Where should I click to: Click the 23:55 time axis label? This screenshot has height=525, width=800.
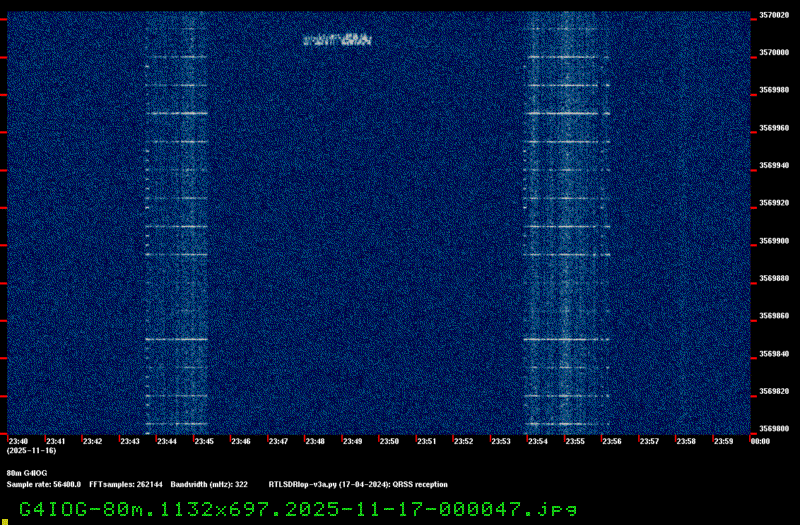[x=575, y=441]
